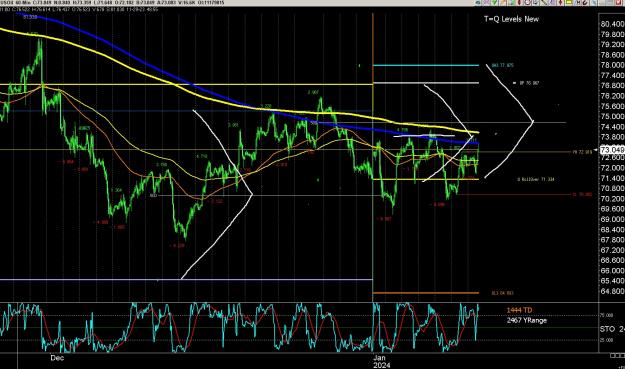Viewport: 625px width, 369px height.
Task: Click the yellow rectangle toolbar icon
Action: [568, 2]
